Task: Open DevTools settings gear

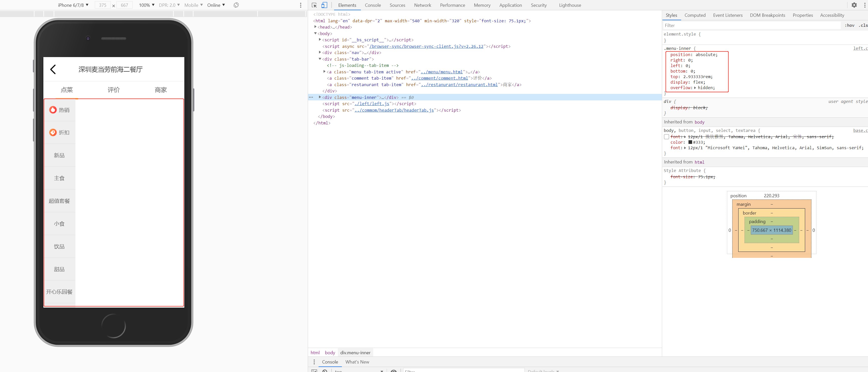Action: pos(854,5)
